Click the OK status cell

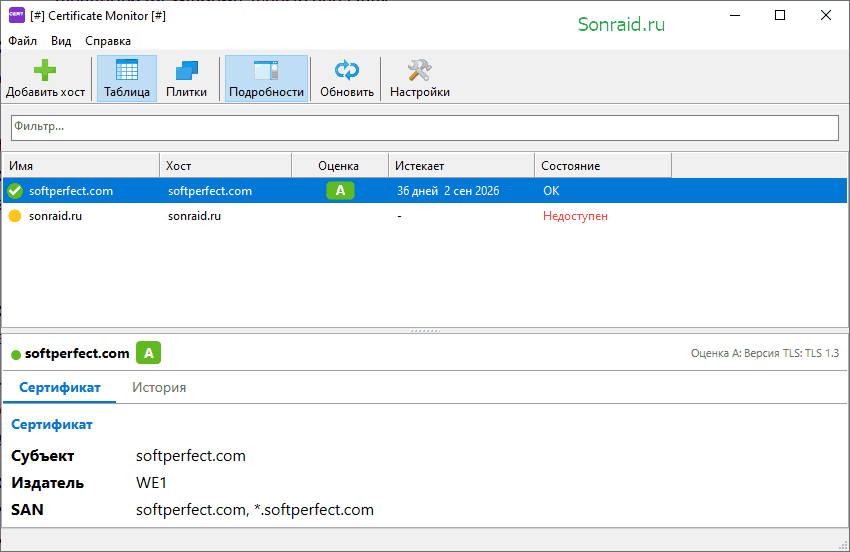[x=551, y=191]
